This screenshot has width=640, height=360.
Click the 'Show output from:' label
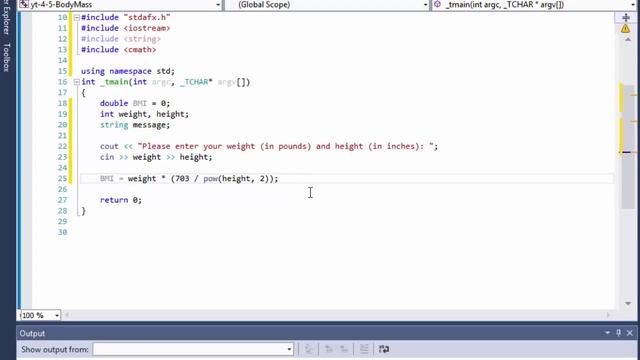coord(55,349)
